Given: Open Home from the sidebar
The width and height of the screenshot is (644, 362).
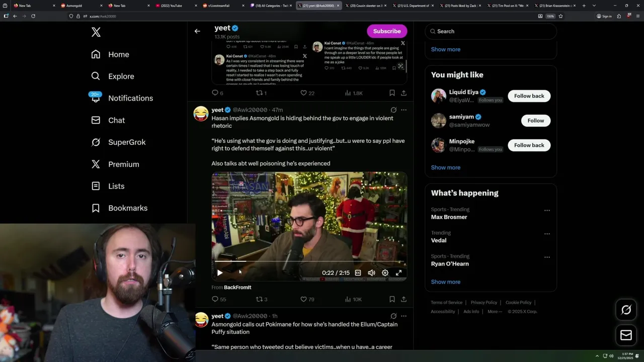Looking at the screenshot, I should point(110,54).
